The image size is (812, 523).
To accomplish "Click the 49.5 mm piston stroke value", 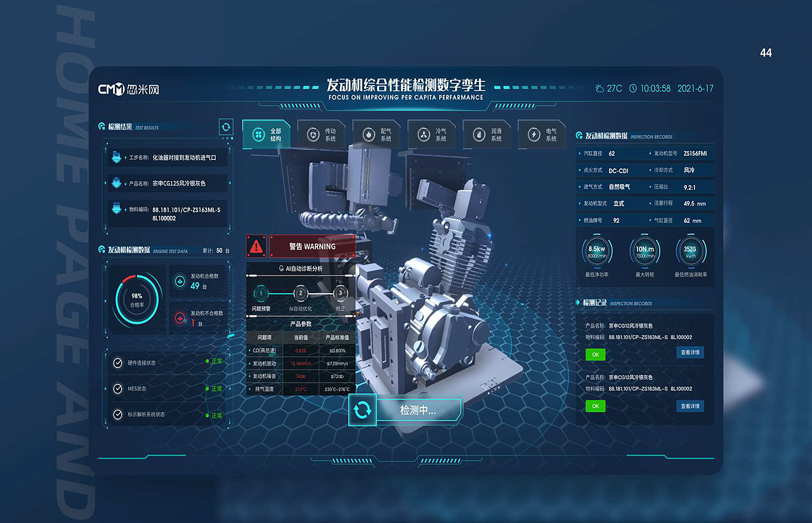I will point(695,204).
